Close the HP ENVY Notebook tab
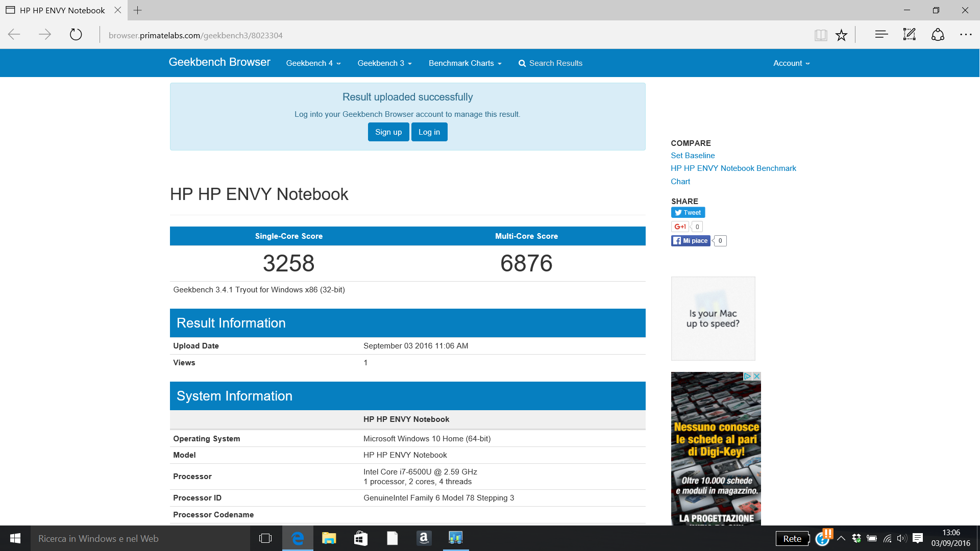 [118, 10]
